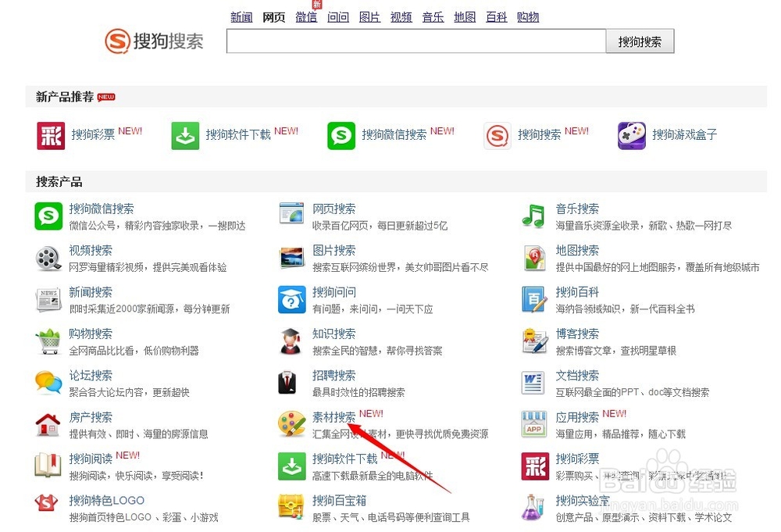The image size is (781, 532).
Task: Click the flask icon for 搜狗实验室
Action: 533,506
